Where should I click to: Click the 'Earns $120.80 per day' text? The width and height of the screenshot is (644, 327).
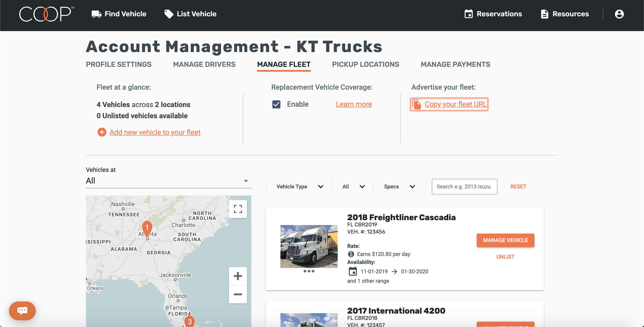pyautogui.click(x=383, y=254)
